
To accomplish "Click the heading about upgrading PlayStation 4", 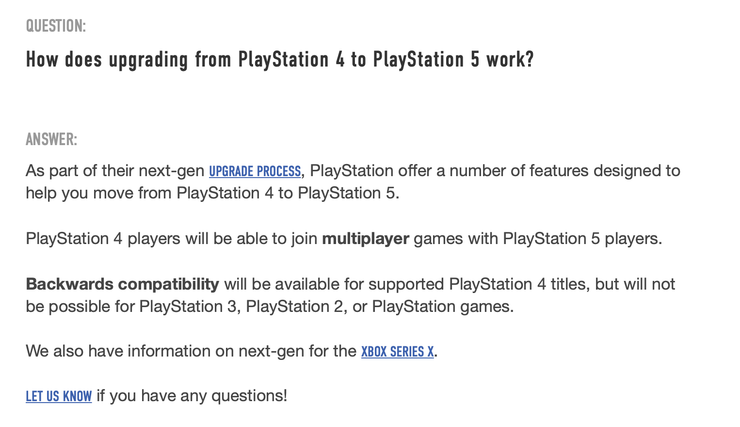I will point(279,60).
